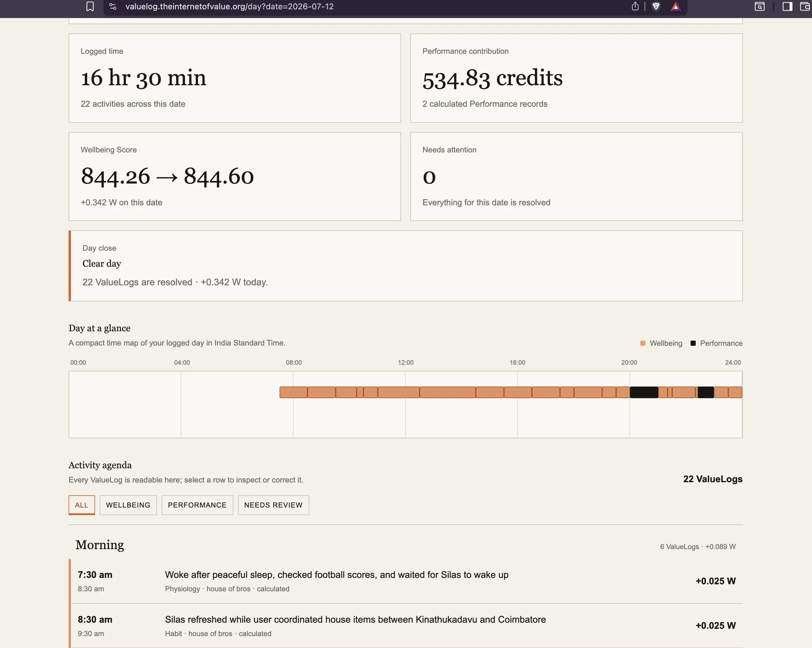Click the 20:00 timeline hour label

(x=629, y=362)
